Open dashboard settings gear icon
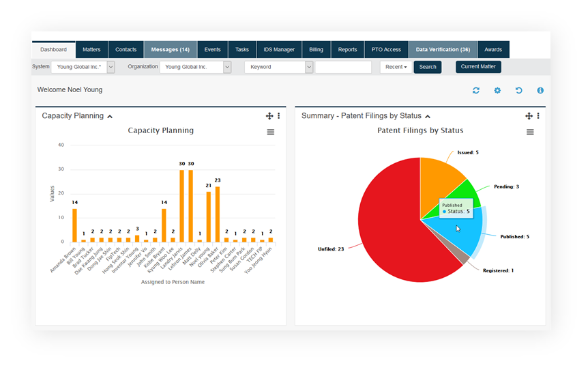588x368 pixels. (497, 90)
